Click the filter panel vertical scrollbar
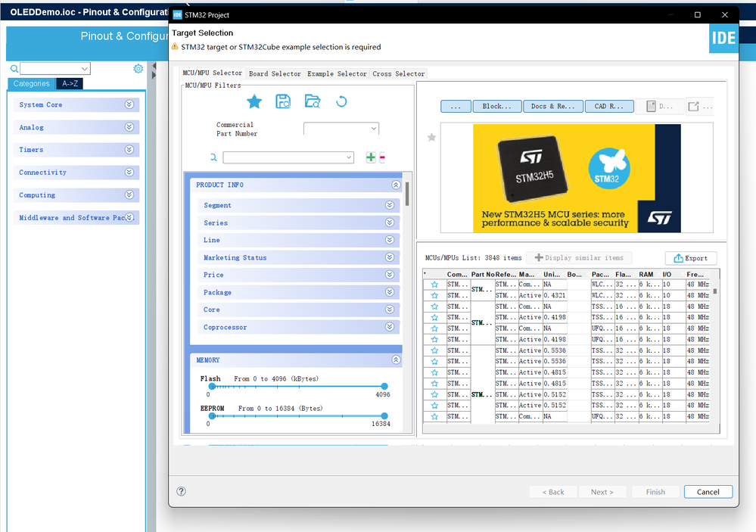The image size is (756, 532). click(x=407, y=194)
